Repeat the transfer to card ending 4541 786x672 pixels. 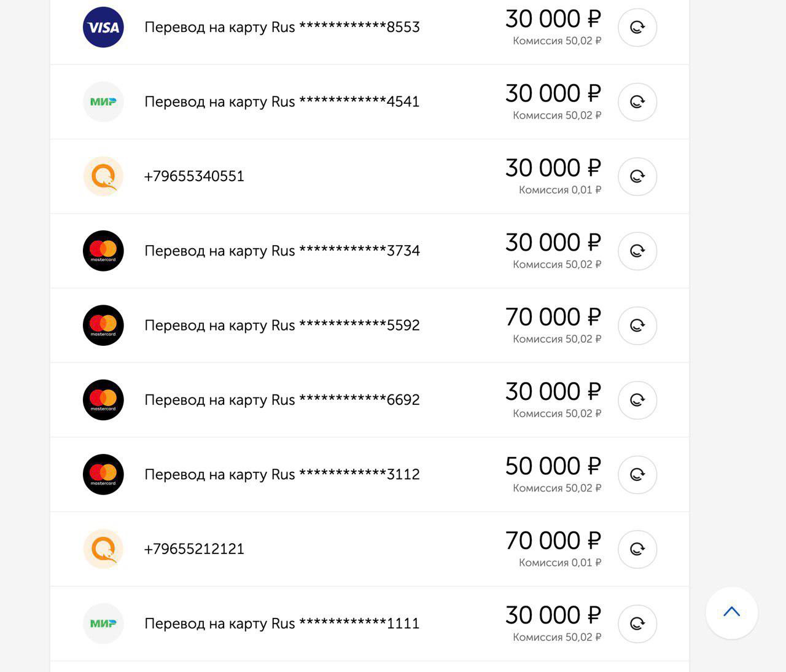pyautogui.click(x=637, y=102)
